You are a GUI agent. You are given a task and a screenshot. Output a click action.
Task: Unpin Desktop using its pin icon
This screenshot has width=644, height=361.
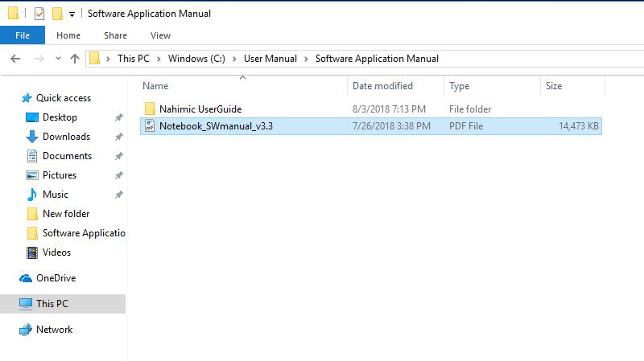pyautogui.click(x=118, y=117)
